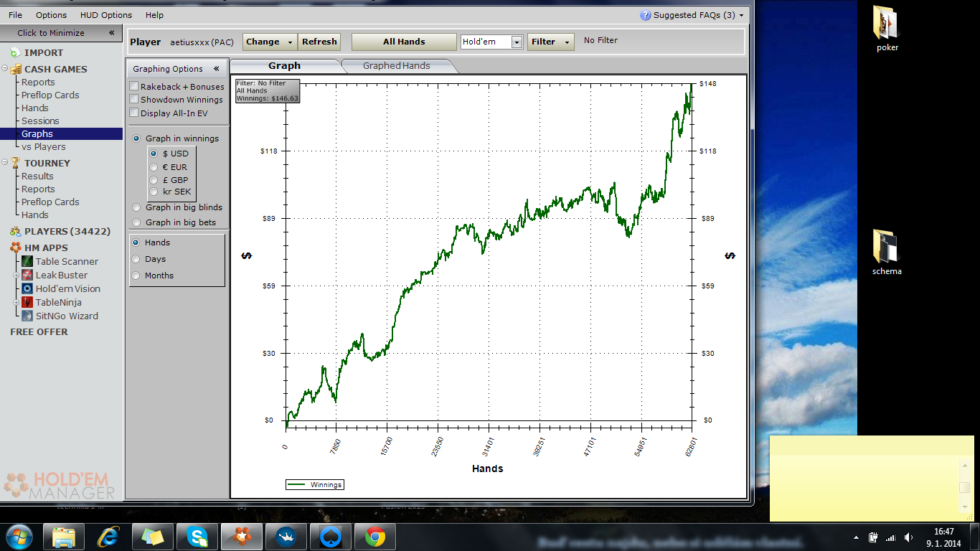Open the HUD Options menu
980x551 pixels.
106,15
